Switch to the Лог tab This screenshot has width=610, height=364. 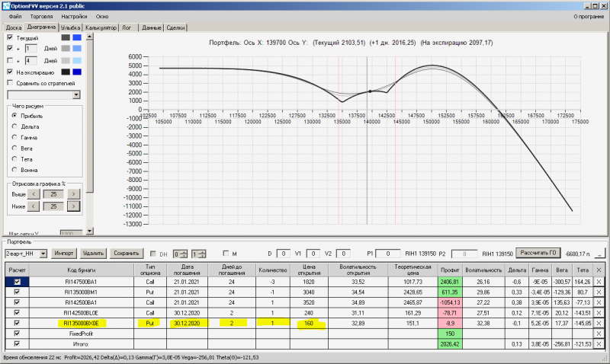tap(127, 27)
